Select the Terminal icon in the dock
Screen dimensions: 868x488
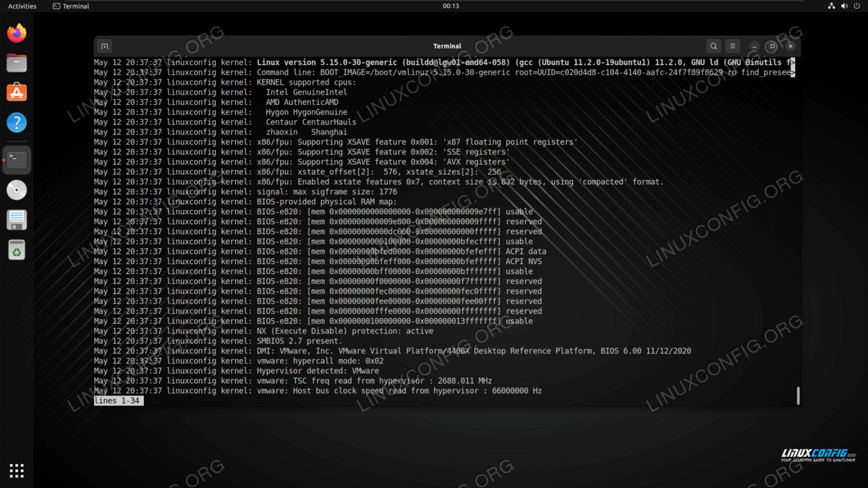click(x=17, y=160)
